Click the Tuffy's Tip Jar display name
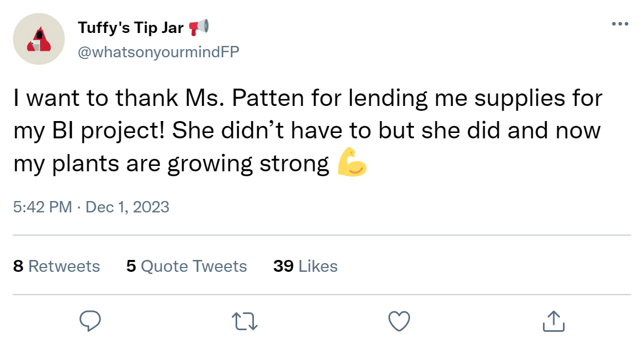 131,28
